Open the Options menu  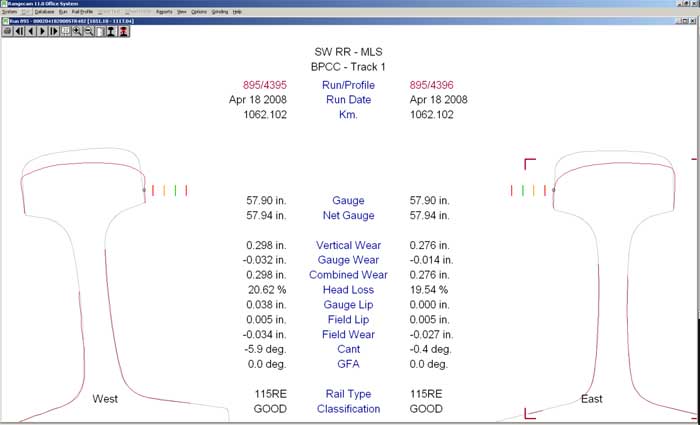click(198, 11)
